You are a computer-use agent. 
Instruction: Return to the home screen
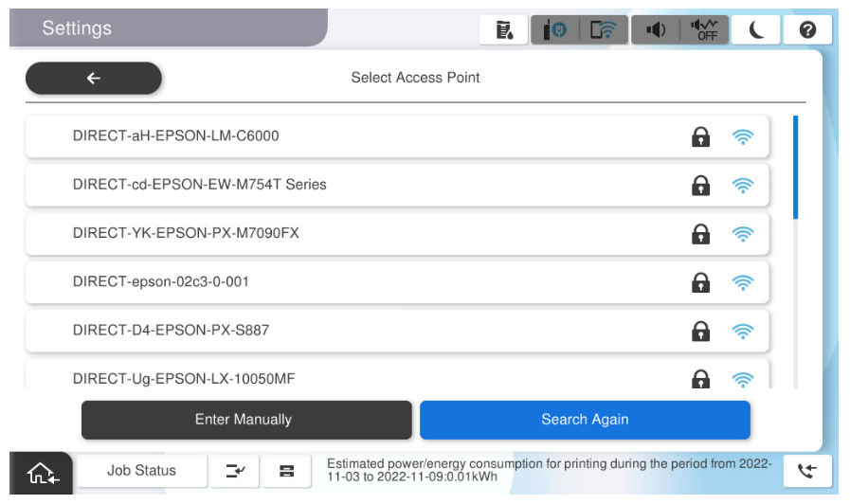coord(41,472)
